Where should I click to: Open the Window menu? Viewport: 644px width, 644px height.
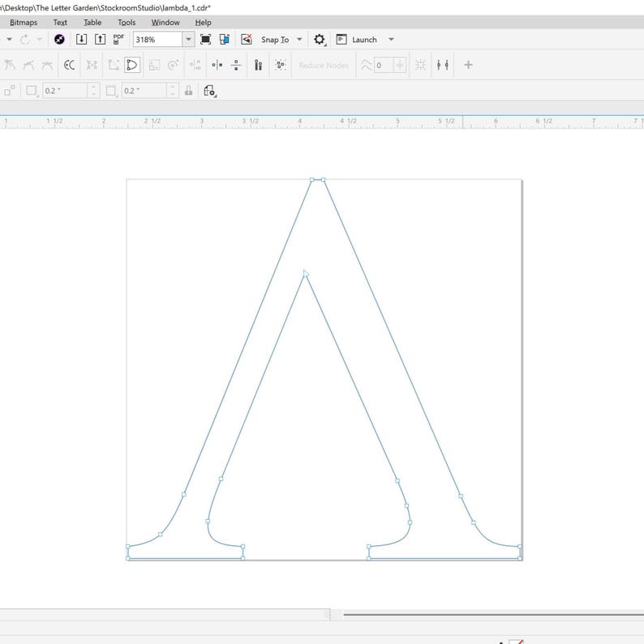point(165,23)
